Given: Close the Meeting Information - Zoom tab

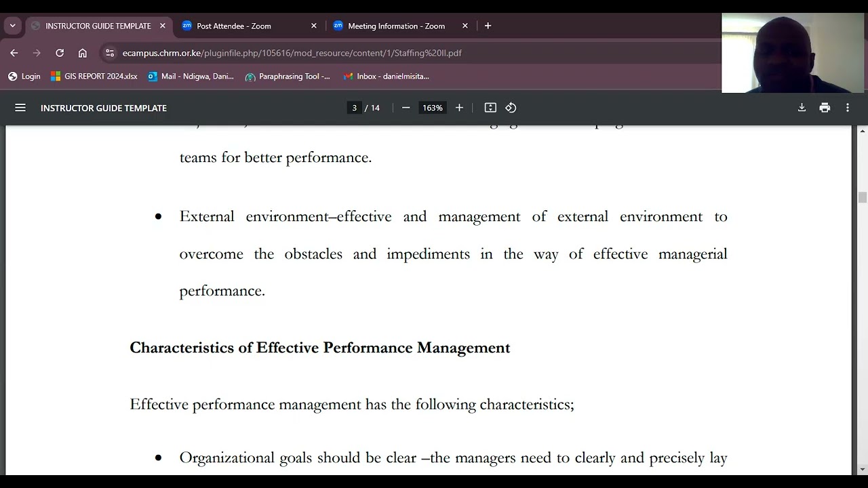Looking at the screenshot, I should 465,26.
